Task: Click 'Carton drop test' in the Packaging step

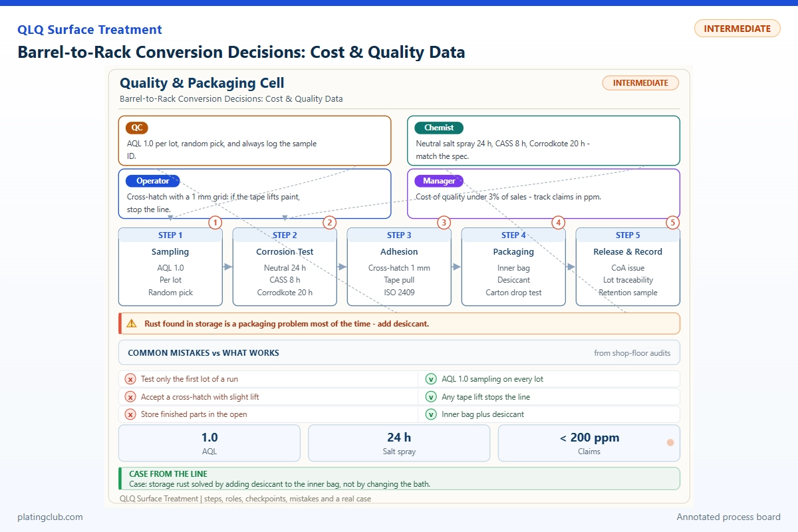Action: [x=513, y=293]
